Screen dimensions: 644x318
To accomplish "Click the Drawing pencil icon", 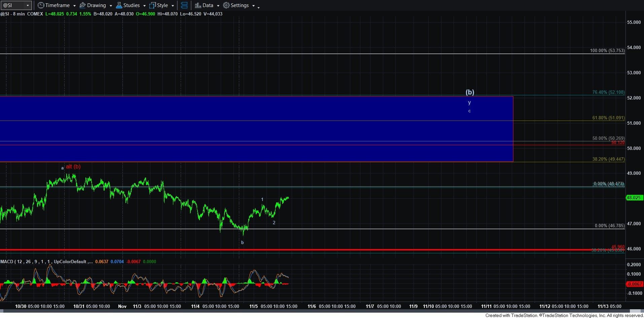I will coord(82,5).
